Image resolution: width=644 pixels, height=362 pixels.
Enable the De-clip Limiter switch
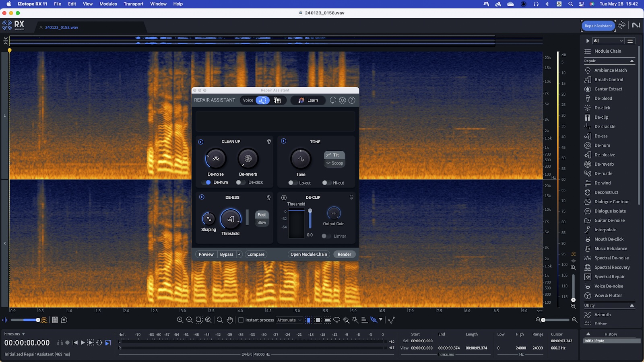[x=326, y=236]
